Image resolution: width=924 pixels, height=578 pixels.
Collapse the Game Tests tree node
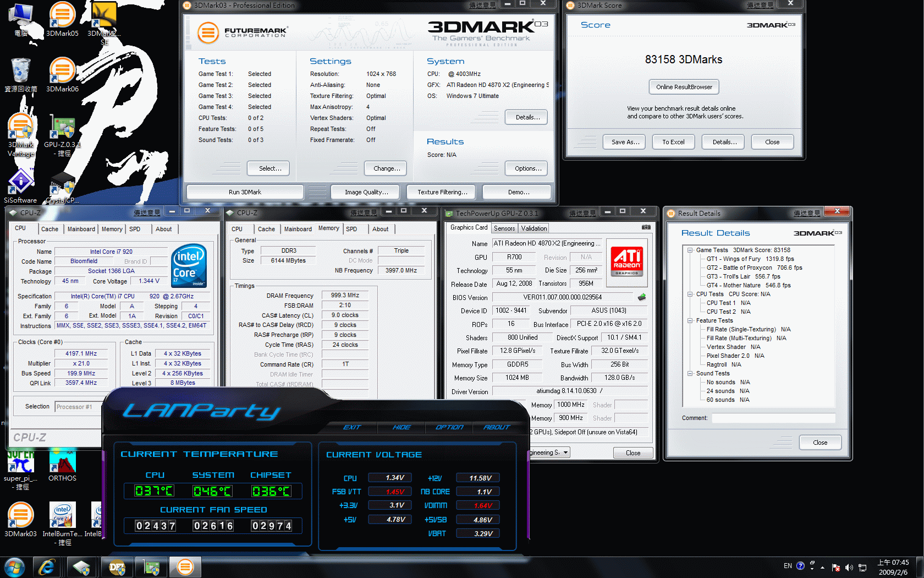(690, 250)
